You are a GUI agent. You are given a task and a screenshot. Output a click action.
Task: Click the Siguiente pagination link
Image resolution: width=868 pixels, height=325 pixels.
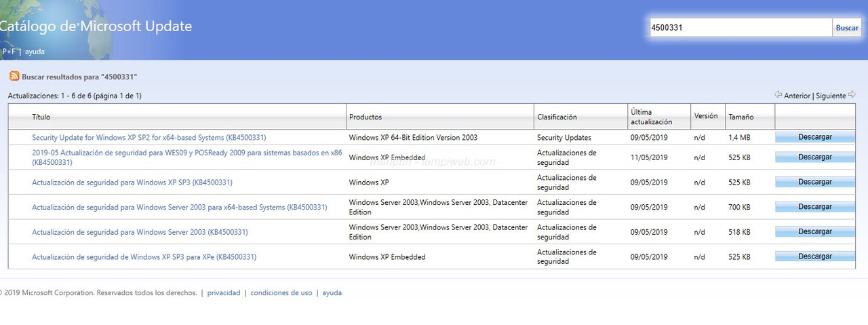click(831, 96)
